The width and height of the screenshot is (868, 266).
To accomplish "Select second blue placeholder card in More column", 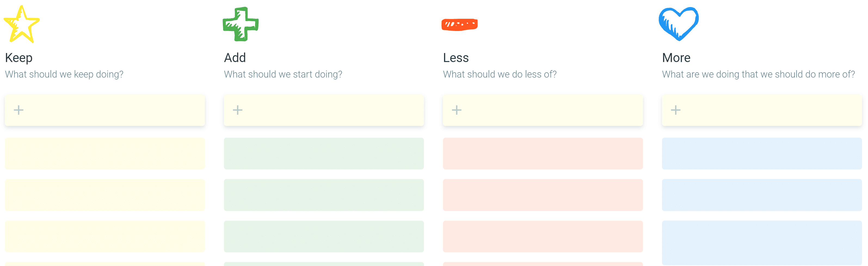I will (762, 195).
